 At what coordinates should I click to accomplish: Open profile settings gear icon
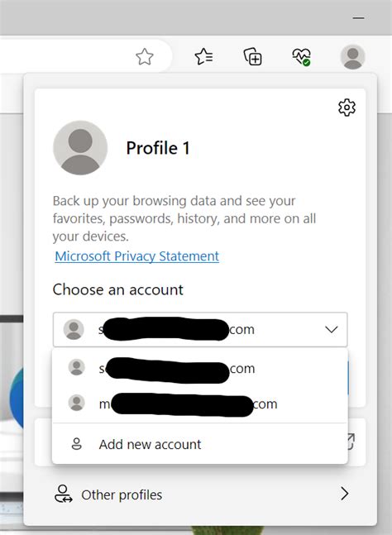(347, 107)
